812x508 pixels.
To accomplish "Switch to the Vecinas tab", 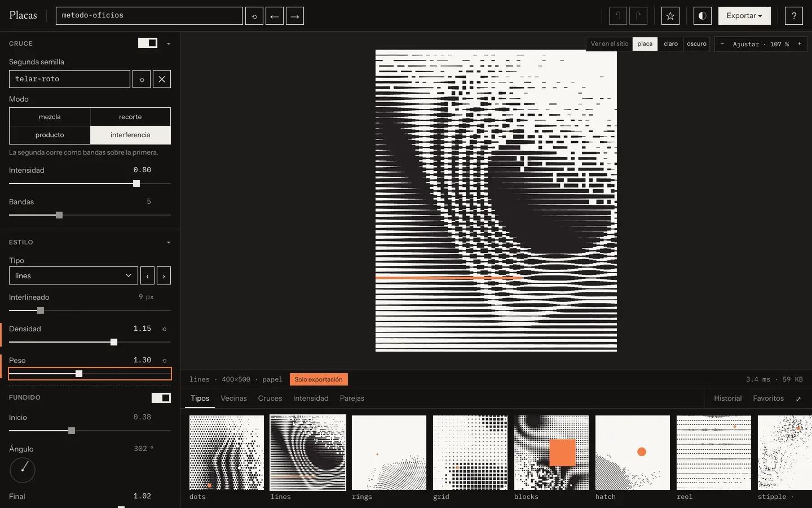I will click(233, 398).
